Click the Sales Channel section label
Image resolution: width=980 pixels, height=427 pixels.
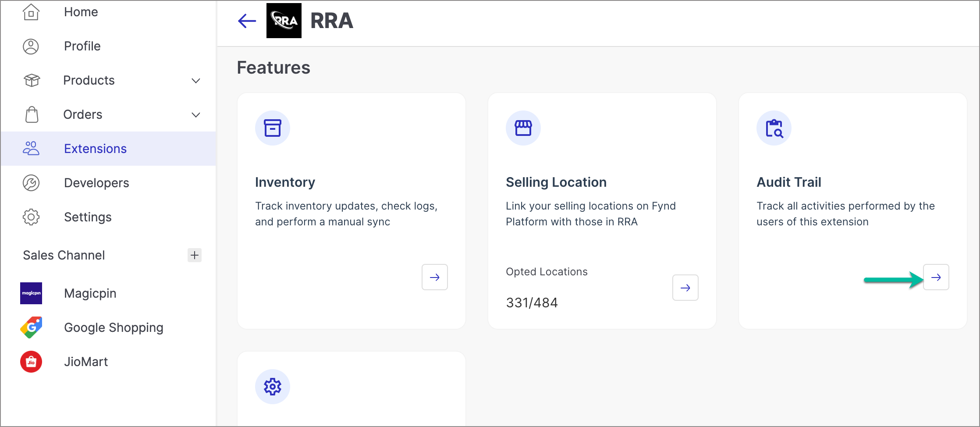64,255
